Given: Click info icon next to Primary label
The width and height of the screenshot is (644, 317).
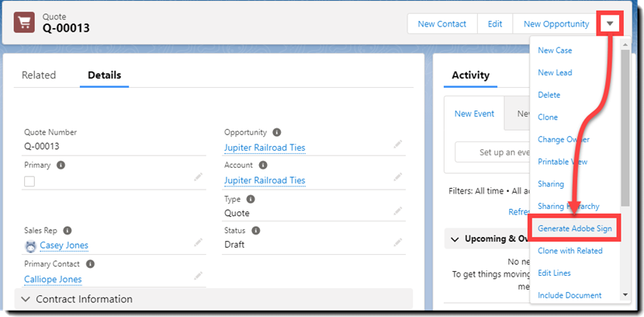Looking at the screenshot, I should click(x=61, y=165).
